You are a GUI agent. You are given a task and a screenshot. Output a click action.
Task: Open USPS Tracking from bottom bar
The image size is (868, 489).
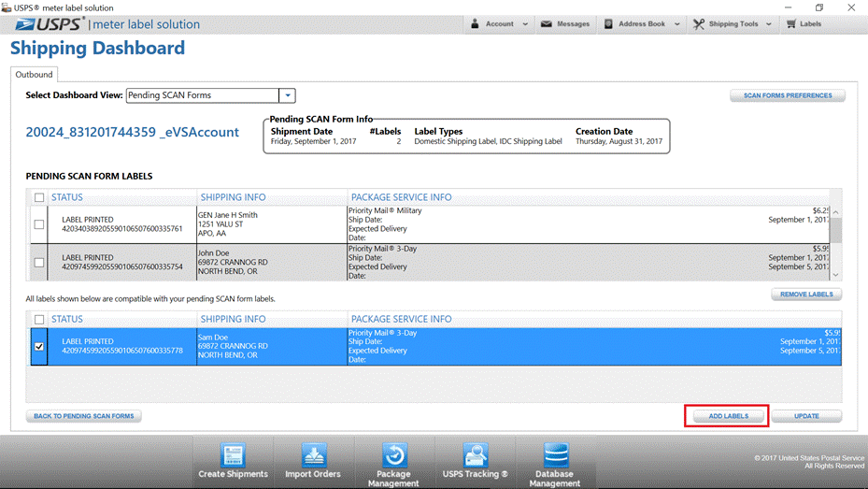pos(475,461)
